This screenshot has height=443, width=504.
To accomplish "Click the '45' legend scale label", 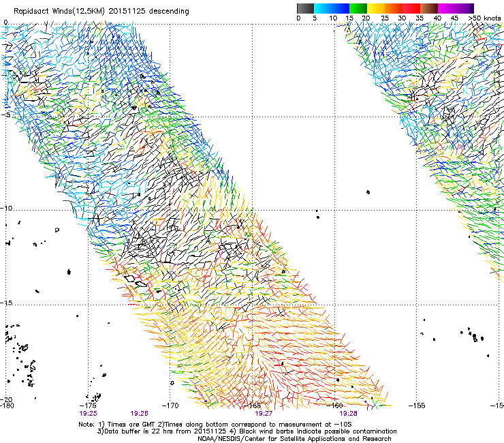I will 454,18.
